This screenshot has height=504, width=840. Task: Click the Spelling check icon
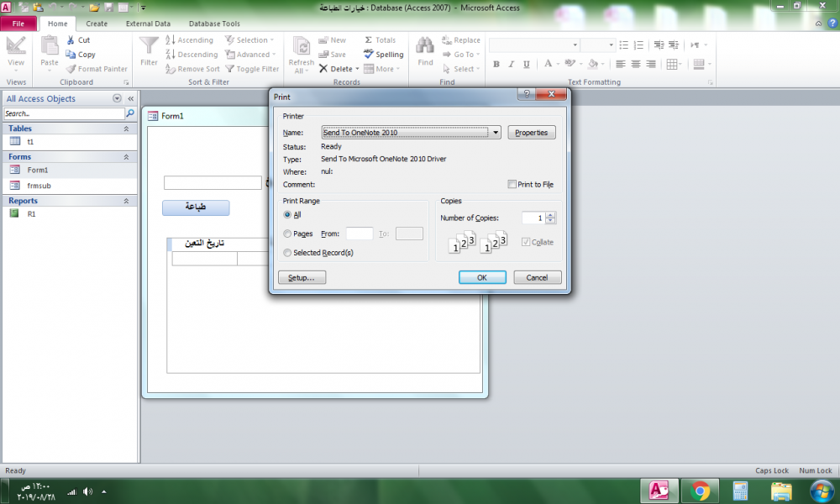[369, 55]
